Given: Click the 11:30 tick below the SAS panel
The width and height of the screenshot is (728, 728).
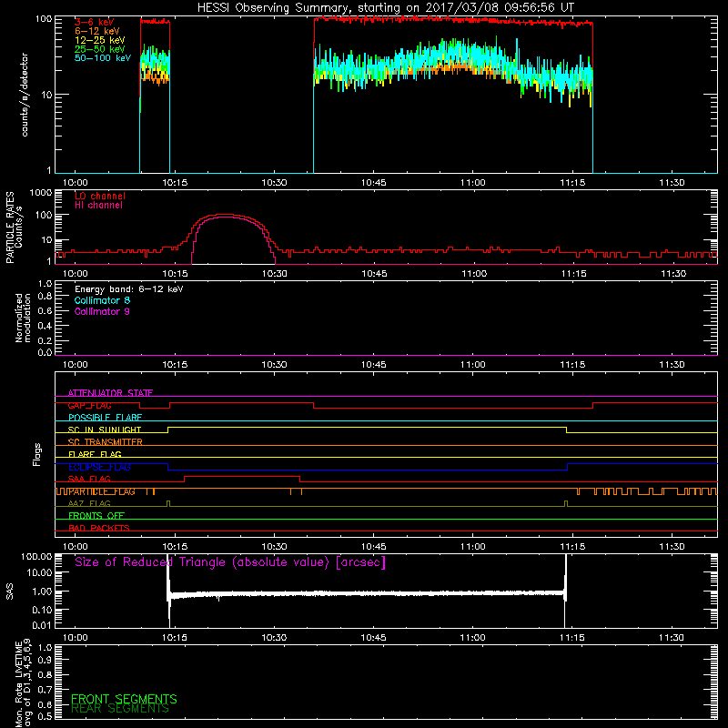Looking at the screenshot, I should [672, 638].
